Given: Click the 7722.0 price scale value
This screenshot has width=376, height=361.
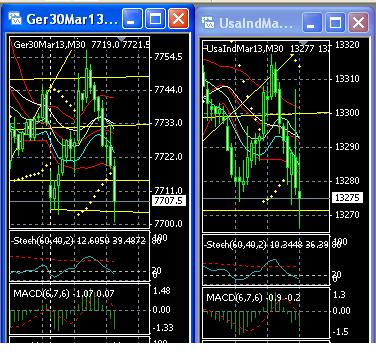Looking at the screenshot, I should (x=168, y=157).
